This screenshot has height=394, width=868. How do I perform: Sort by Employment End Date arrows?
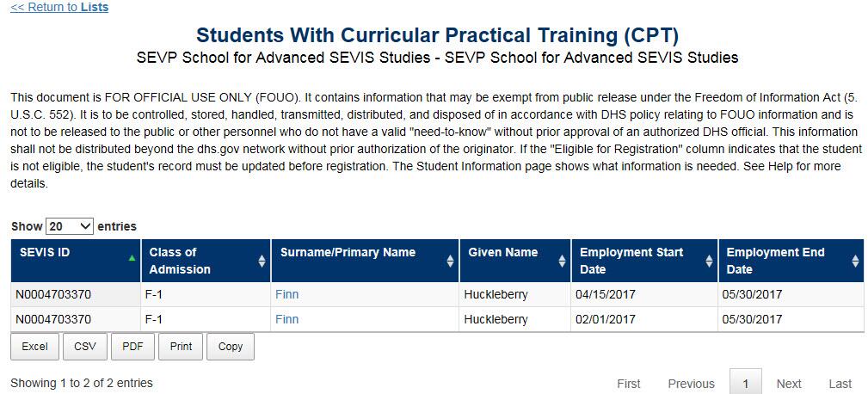pyautogui.click(x=855, y=262)
